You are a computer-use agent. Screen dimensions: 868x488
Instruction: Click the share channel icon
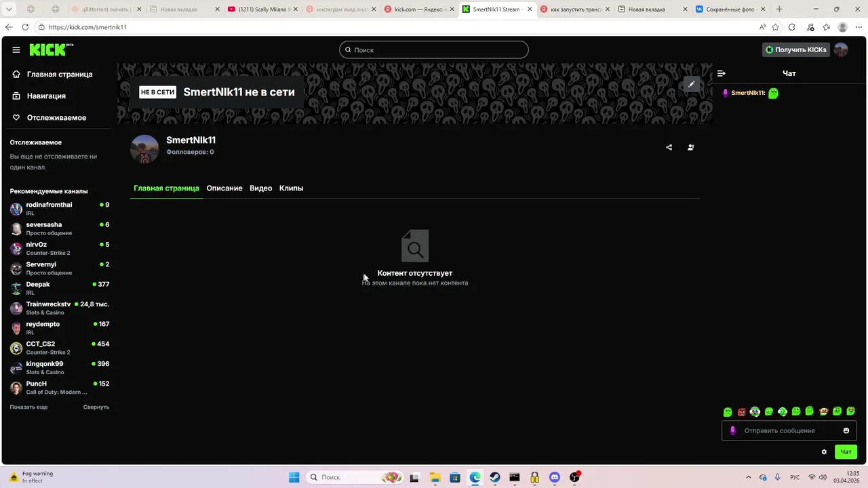(x=669, y=147)
